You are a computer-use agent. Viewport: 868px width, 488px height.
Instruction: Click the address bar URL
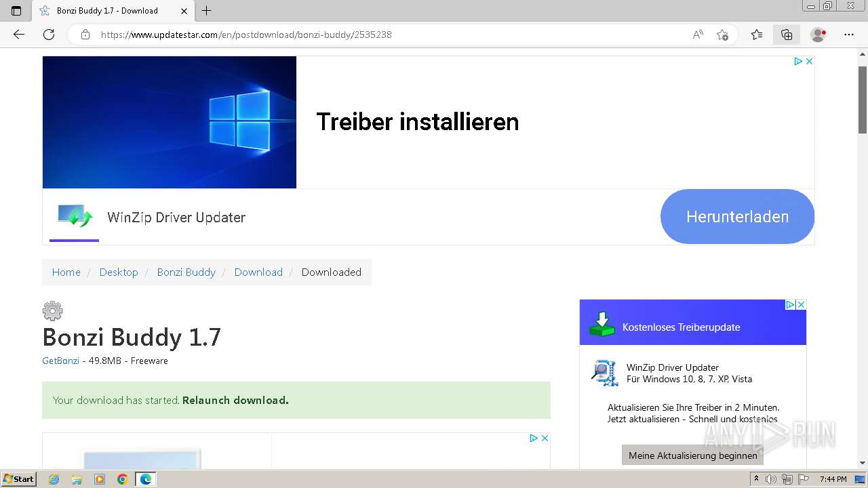click(x=246, y=35)
